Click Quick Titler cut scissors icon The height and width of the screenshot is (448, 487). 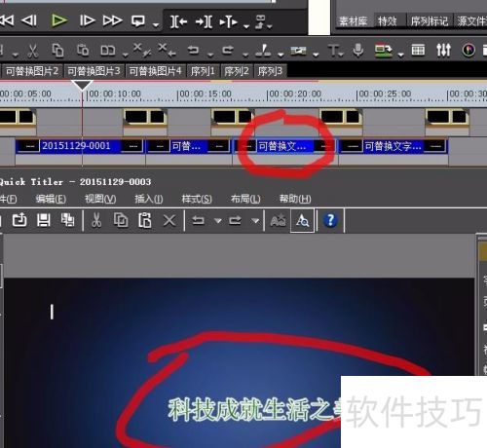coord(96,220)
